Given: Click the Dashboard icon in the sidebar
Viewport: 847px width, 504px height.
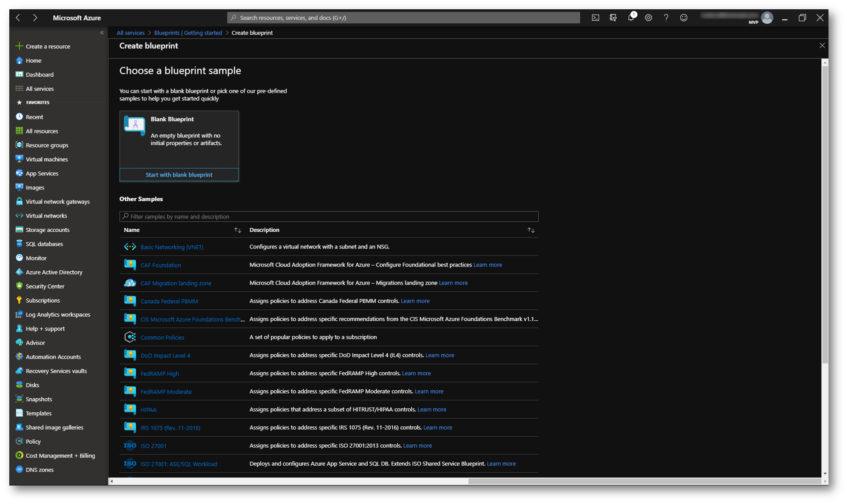Looking at the screenshot, I should [x=19, y=74].
